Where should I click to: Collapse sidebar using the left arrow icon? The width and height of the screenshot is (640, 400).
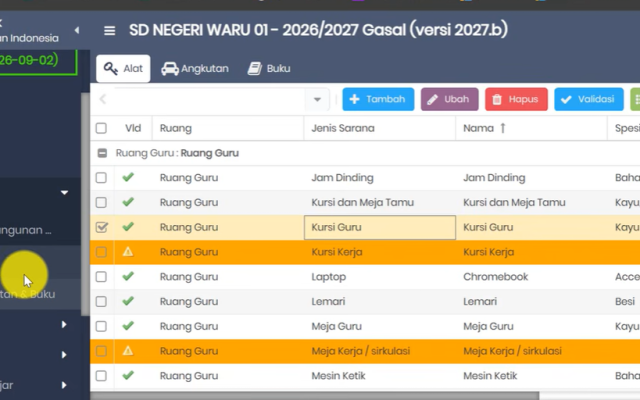[x=77, y=30]
